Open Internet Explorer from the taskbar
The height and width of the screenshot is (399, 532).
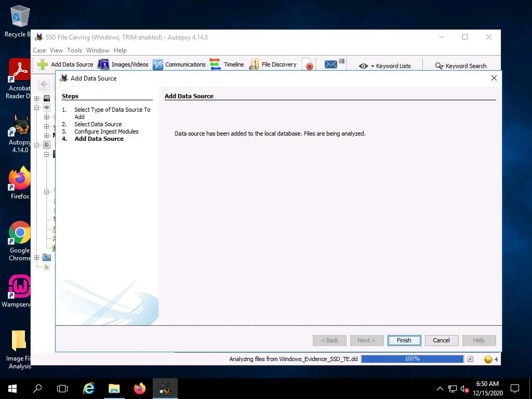click(89, 389)
